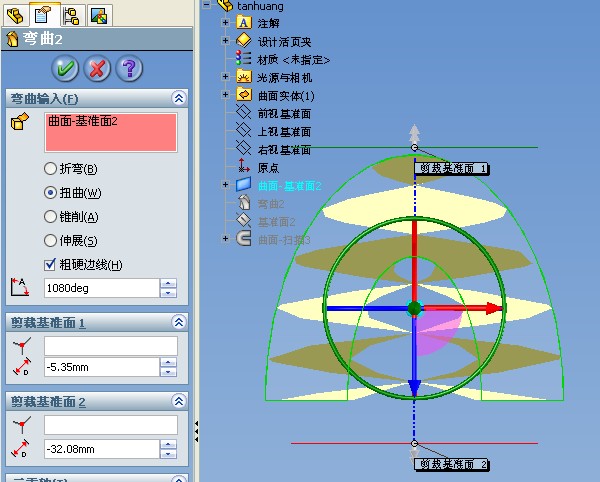Image resolution: width=600 pixels, height=482 pixels.
Task: Select the 右视基准面 right plane
Action: (284, 150)
